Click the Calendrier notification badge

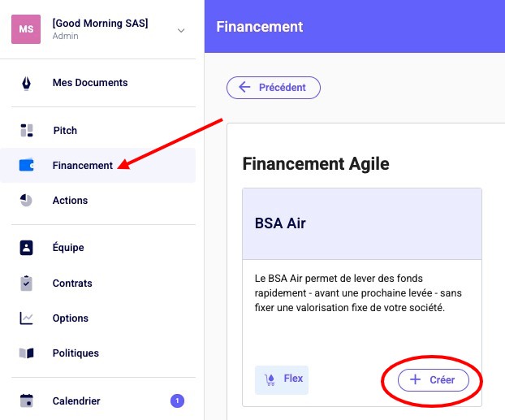click(x=177, y=401)
